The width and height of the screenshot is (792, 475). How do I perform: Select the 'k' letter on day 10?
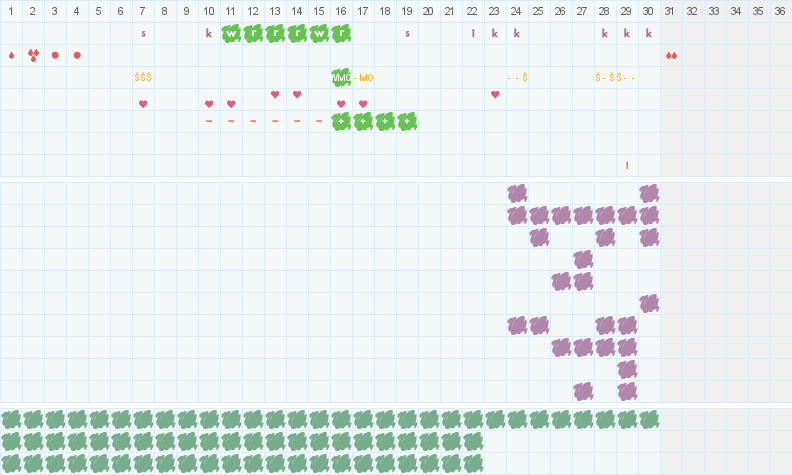[209, 33]
